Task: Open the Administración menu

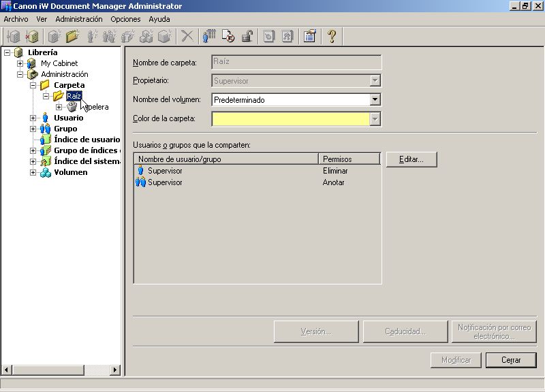Action: (x=79, y=19)
